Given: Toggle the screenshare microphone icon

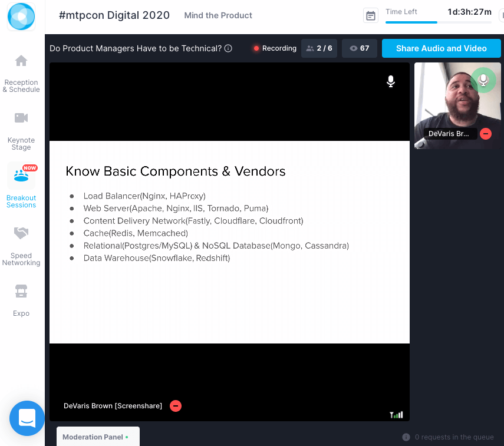Looking at the screenshot, I should tap(390, 81).
